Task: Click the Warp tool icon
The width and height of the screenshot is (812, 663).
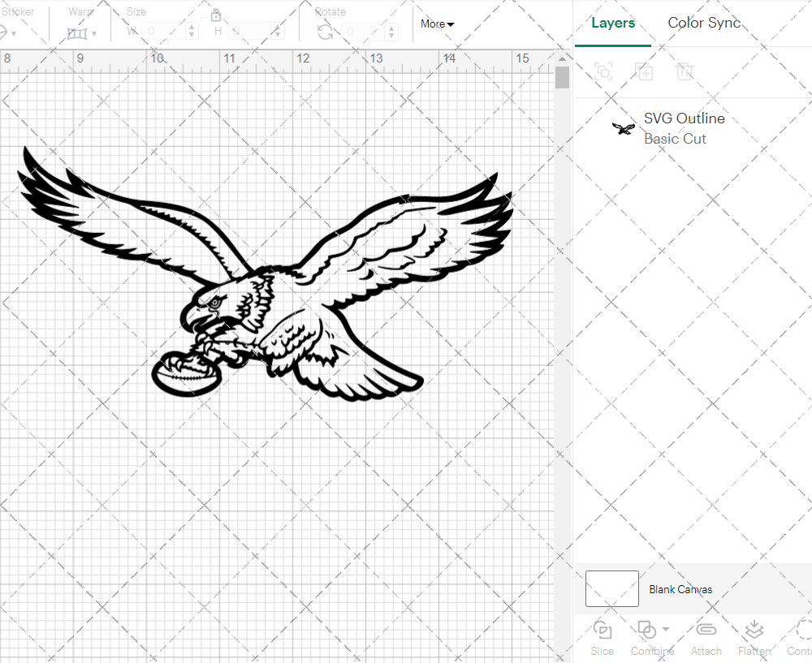Action: 79,32
